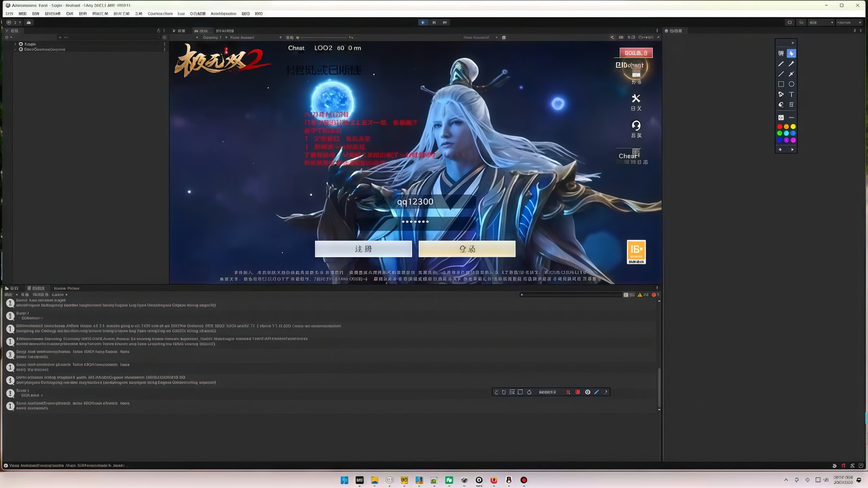
Task: Select the rectangle shape drawing tool
Action: click(x=781, y=84)
